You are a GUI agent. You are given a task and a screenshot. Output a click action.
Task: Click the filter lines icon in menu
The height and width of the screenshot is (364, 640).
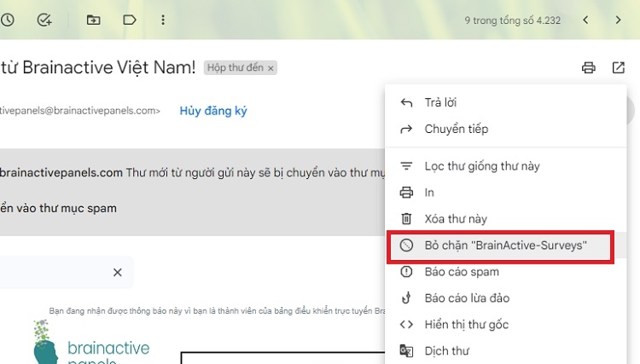[x=406, y=166]
